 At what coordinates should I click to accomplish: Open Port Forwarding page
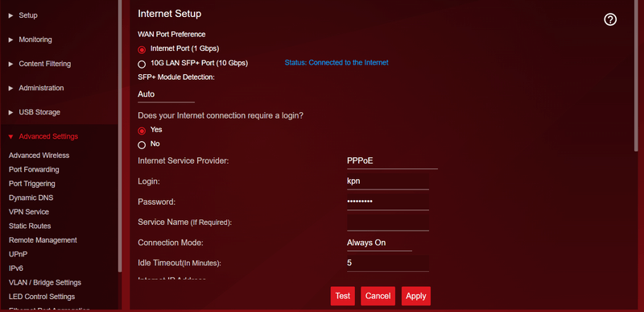(34, 169)
